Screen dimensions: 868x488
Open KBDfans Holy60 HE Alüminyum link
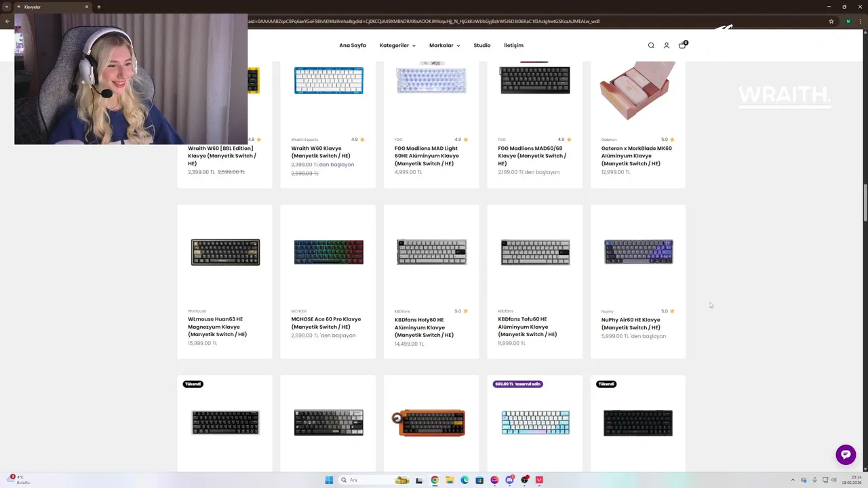click(424, 327)
